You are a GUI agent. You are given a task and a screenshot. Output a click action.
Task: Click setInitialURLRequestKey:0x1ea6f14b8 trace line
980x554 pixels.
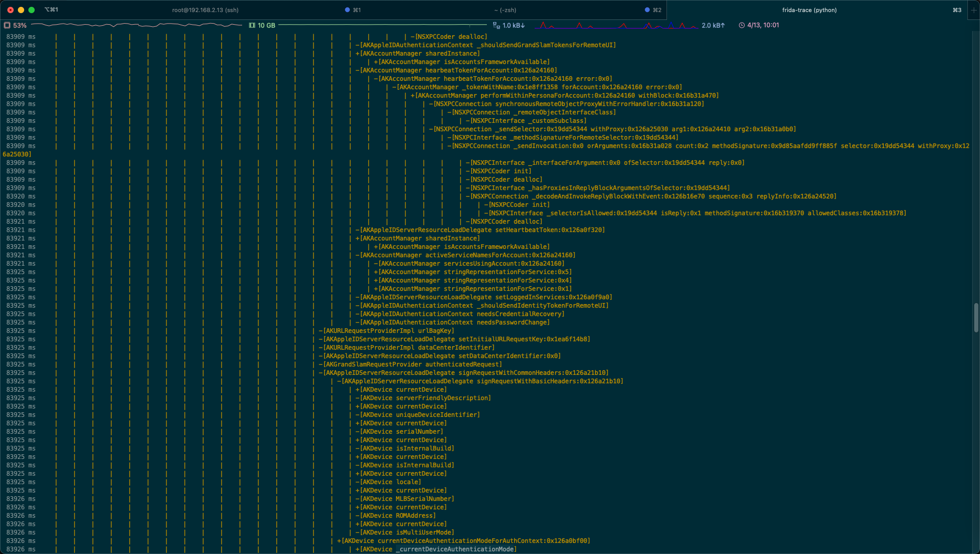coord(454,339)
